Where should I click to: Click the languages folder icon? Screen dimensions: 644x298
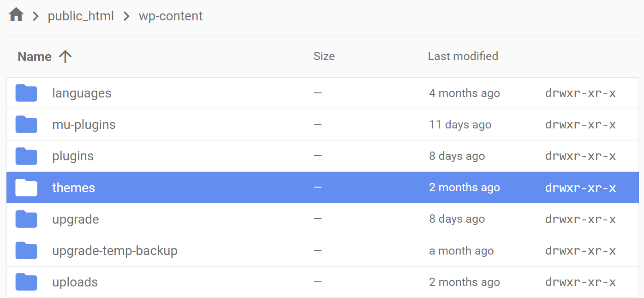(x=26, y=93)
